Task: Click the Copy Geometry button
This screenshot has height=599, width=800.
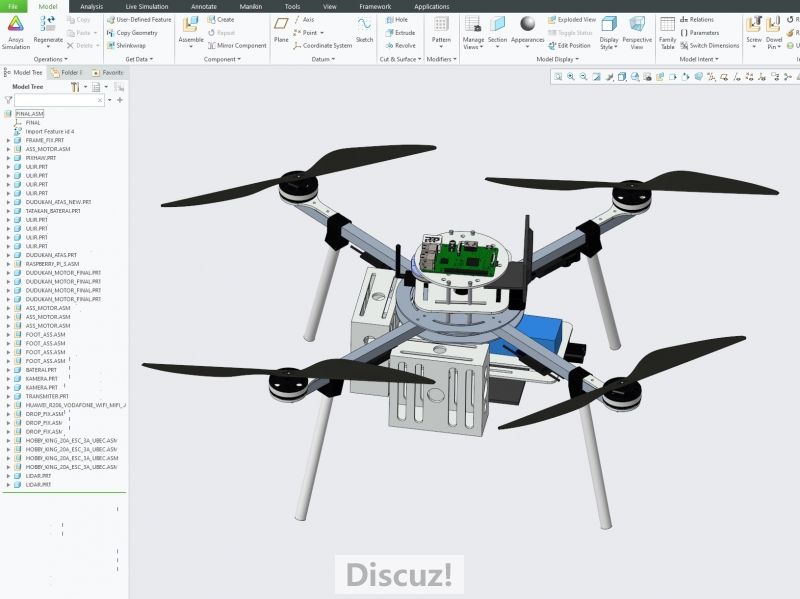Action: [x=133, y=32]
